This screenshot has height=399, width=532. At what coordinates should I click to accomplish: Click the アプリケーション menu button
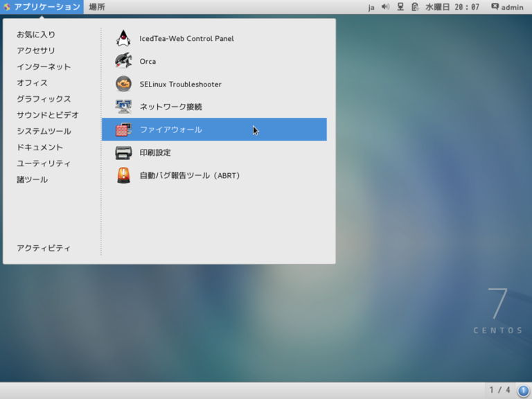[42, 7]
